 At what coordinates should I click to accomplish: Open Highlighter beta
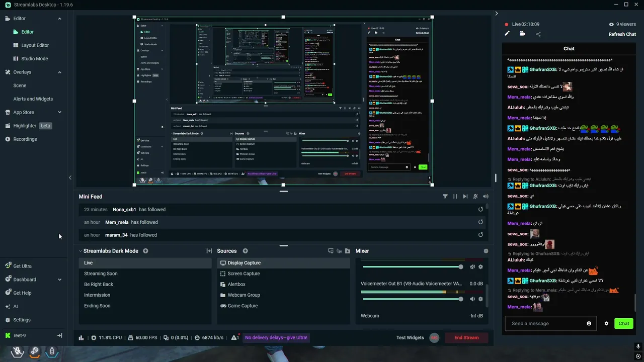pos(29,126)
